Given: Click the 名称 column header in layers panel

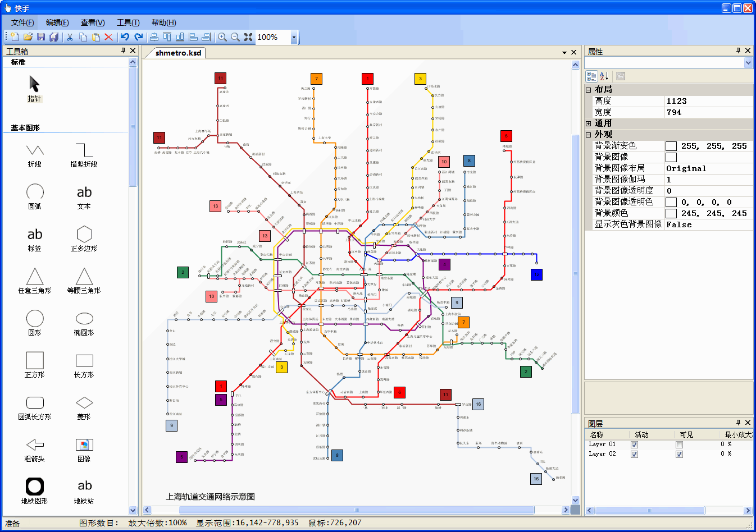Looking at the screenshot, I should click(x=596, y=434).
